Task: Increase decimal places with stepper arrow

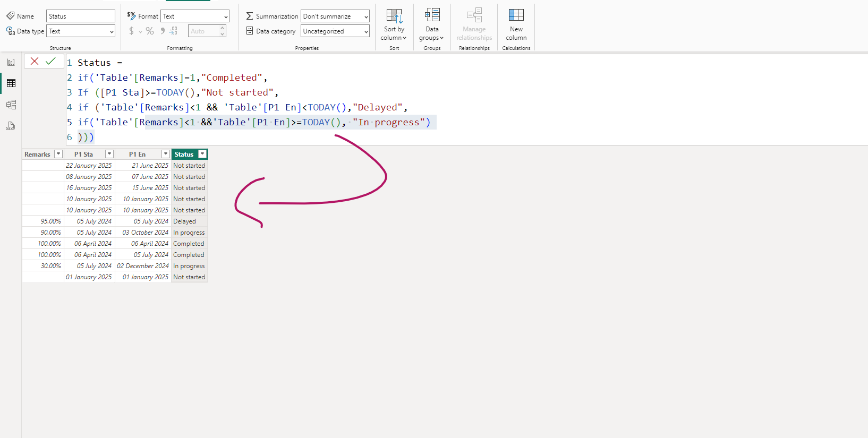Action: click(223, 28)
